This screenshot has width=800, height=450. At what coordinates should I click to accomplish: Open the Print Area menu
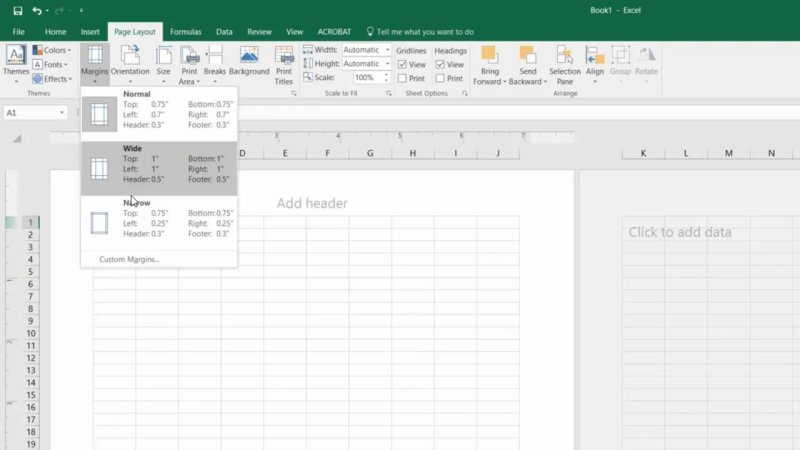click(189, 65)
